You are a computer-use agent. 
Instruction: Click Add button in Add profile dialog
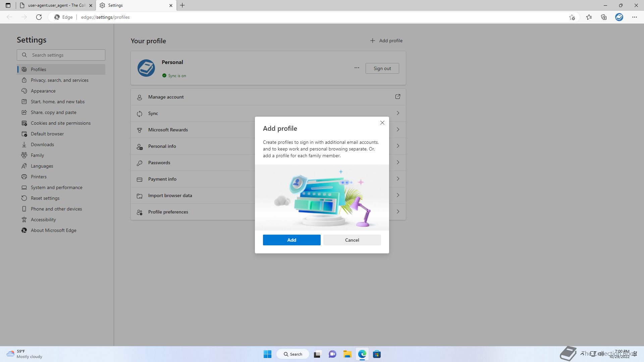pyautogui.click(x=291, y=240)
